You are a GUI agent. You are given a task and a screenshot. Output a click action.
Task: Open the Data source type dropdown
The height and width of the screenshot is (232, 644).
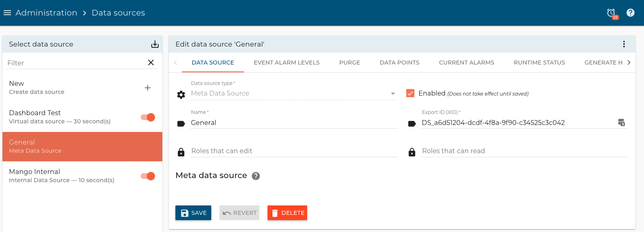click(294, 94)
